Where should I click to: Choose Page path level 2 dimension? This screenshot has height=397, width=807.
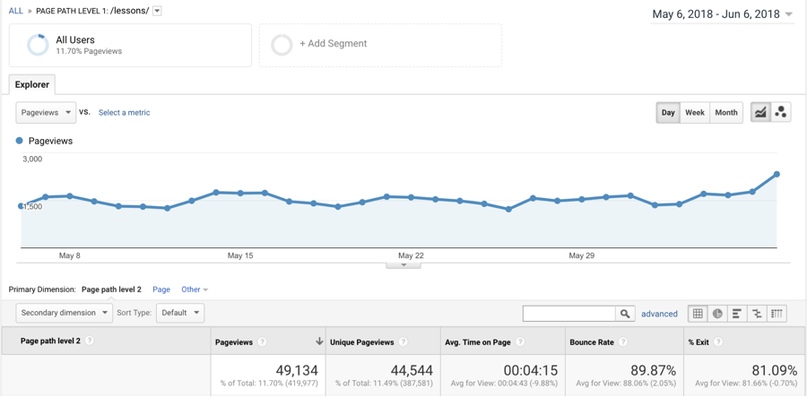click(111, 289)
